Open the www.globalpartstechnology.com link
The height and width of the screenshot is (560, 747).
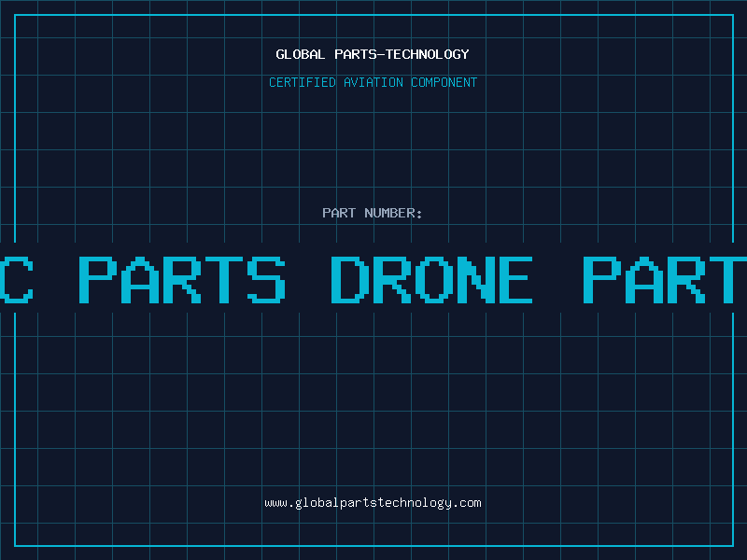coord(373,503)
